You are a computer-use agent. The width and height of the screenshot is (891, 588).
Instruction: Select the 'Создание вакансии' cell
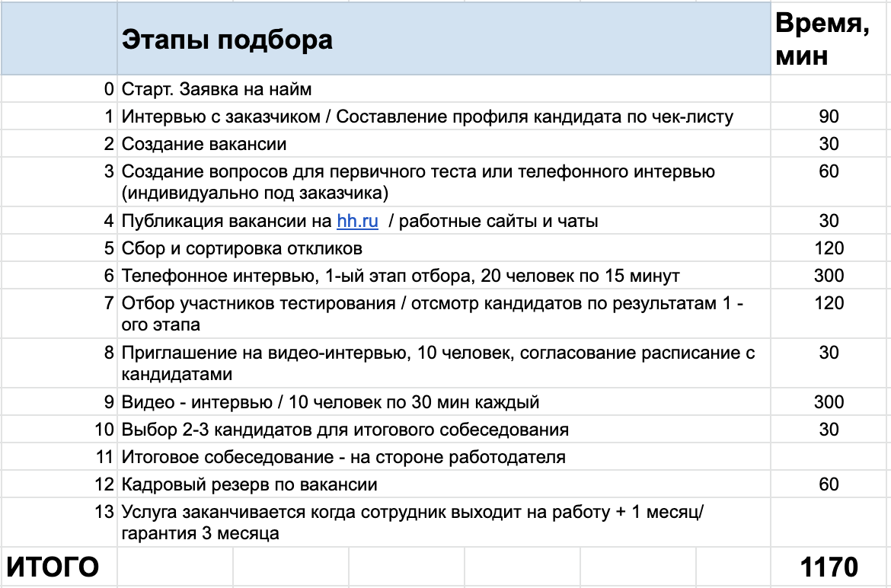[x=204, y=144]
